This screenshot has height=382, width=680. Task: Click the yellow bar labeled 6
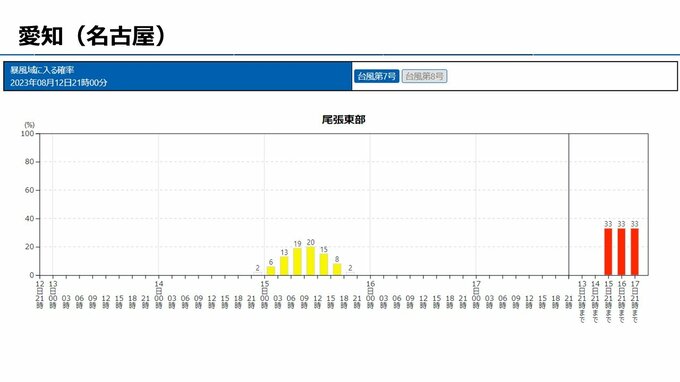coord(271,271)
